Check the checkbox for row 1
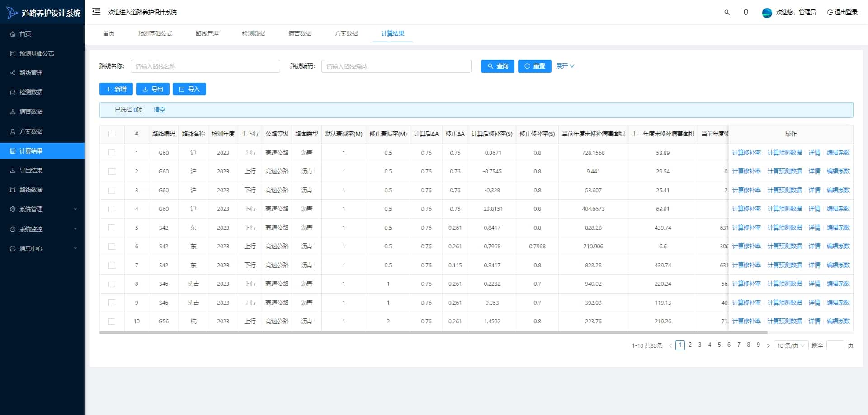This screenshot has height=415, width=868. point(112,153)
